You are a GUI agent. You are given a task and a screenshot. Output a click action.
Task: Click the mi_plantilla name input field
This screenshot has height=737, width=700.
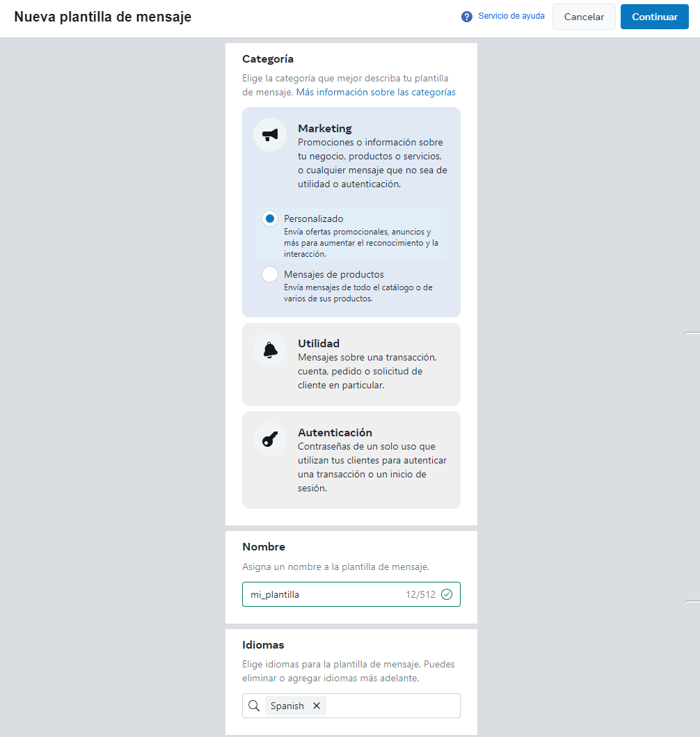(x=351, y=594)
